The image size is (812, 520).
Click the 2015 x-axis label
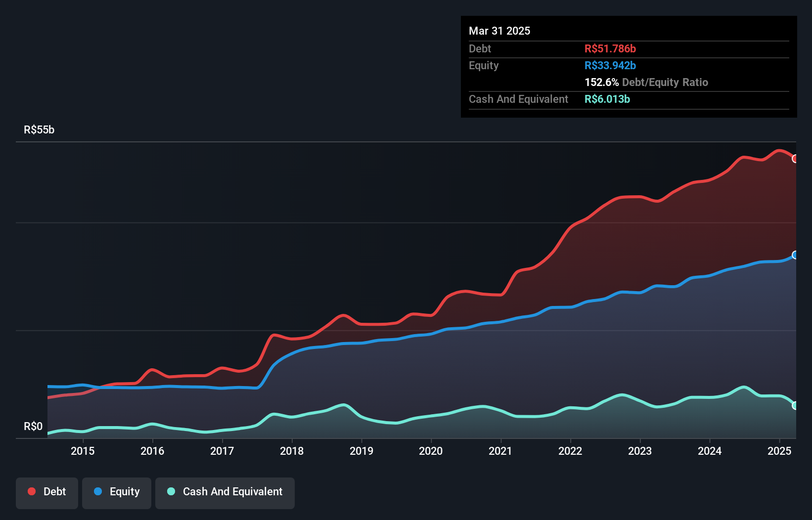coord(83,451)
